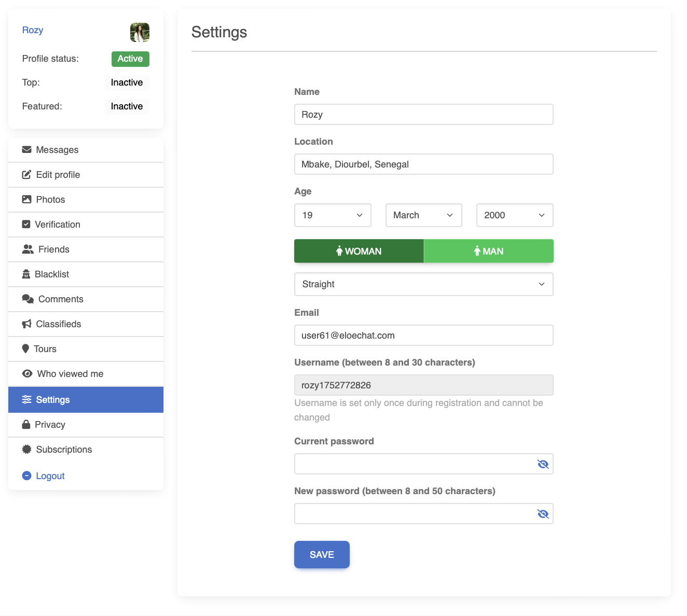The image size is (687, 616).
Task: Open the birth day dropdown showing 19
Action: click(333, 215)
